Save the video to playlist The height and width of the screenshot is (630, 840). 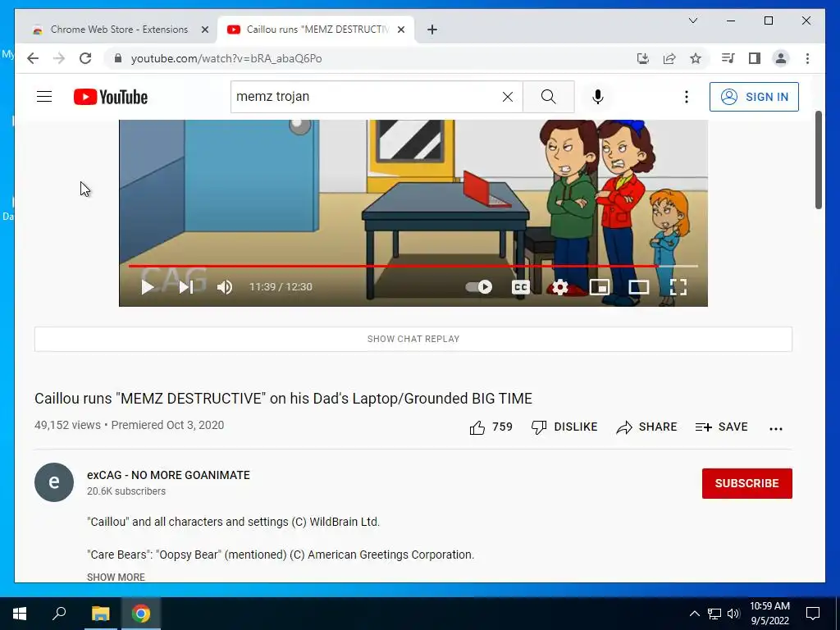(x=721, y=427)
